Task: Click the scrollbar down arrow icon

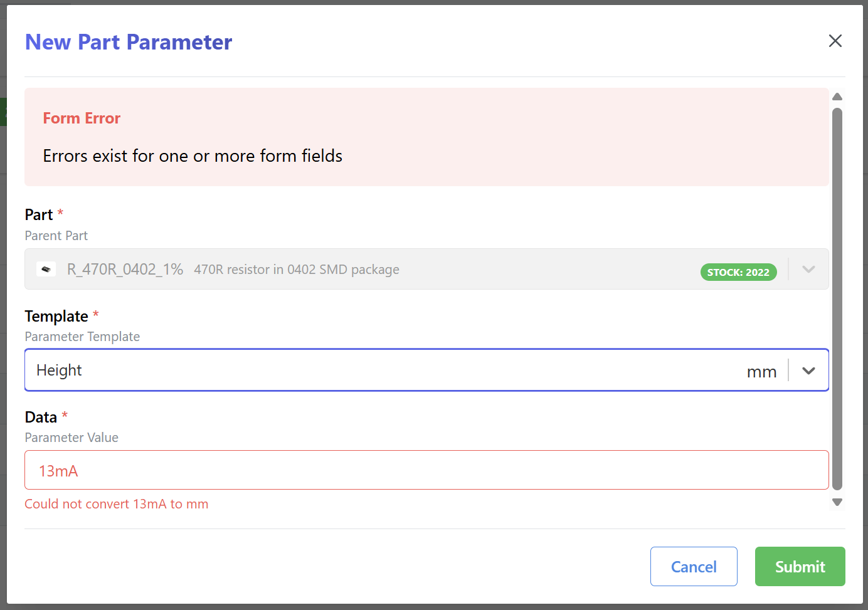Action: (x=837, y=502)
